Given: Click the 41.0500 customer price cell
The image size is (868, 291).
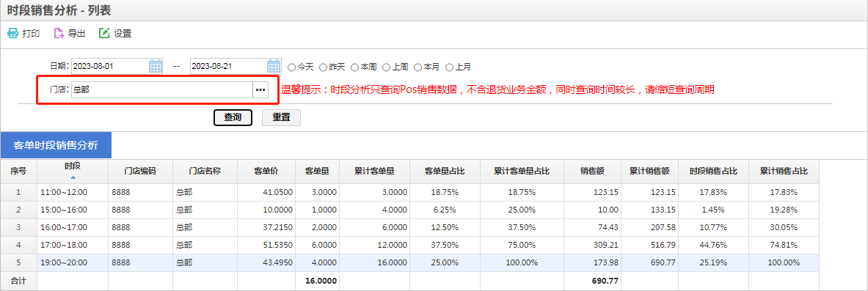Looking at the screenshot, I should [x=266, y=192].
